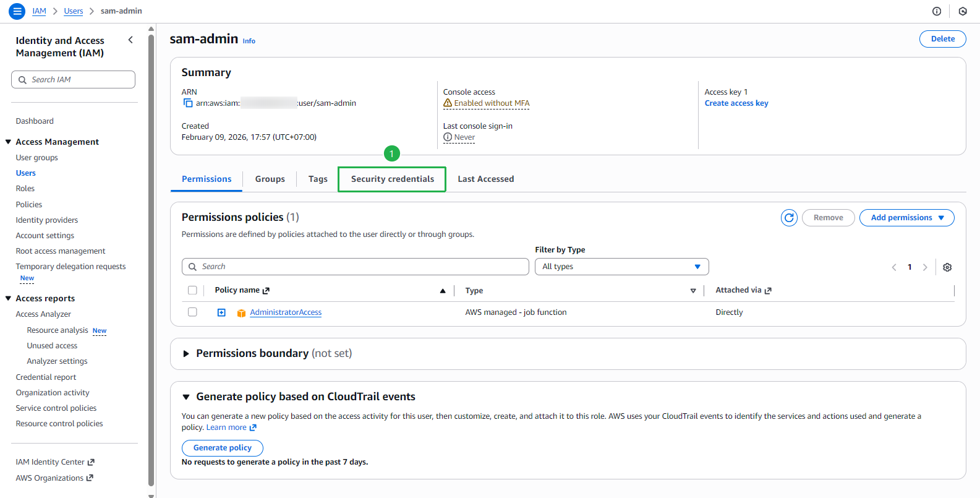Collapse Generate policy based on CloudTrail events
The width and height of the screenshot is (980, 498).
point(186,397)
